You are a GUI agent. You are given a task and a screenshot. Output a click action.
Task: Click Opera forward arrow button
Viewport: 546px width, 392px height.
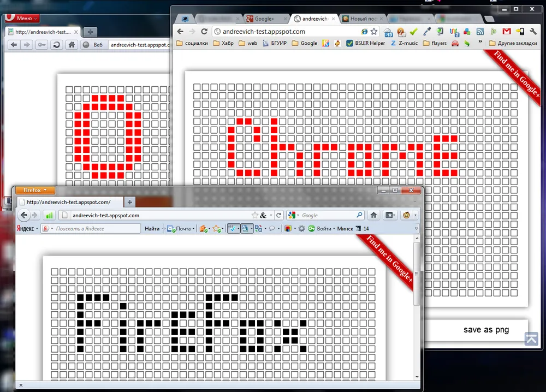26,45
